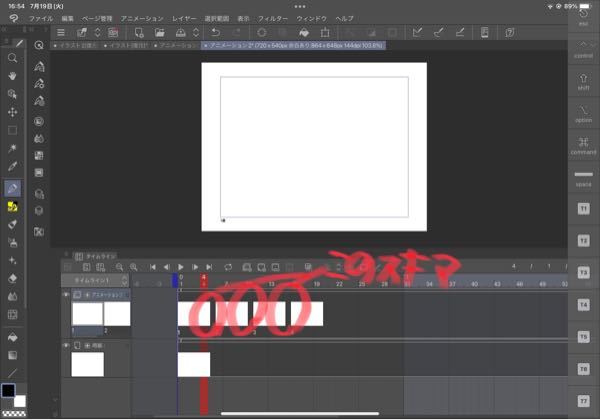Open the ファイル menu
The width and height of the screenshot is (600, 420).
(x=41, y=18)
